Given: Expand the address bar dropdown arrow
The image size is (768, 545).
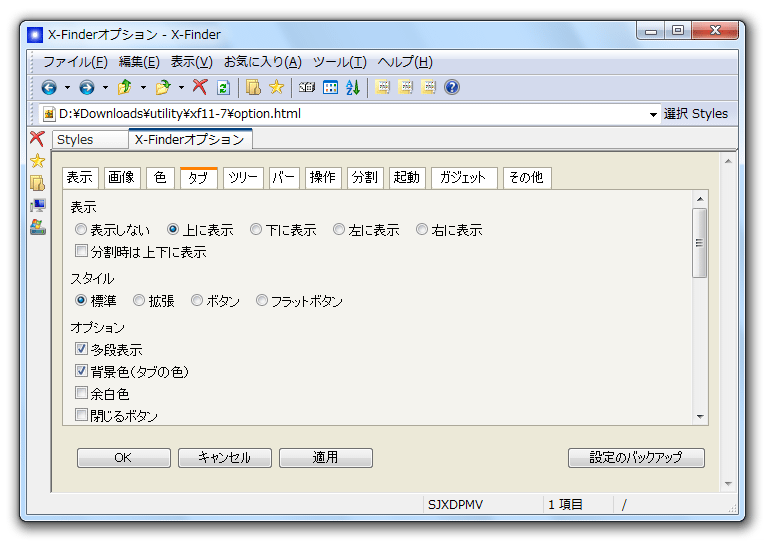Looking at the screenshot, I should (653, 115).
